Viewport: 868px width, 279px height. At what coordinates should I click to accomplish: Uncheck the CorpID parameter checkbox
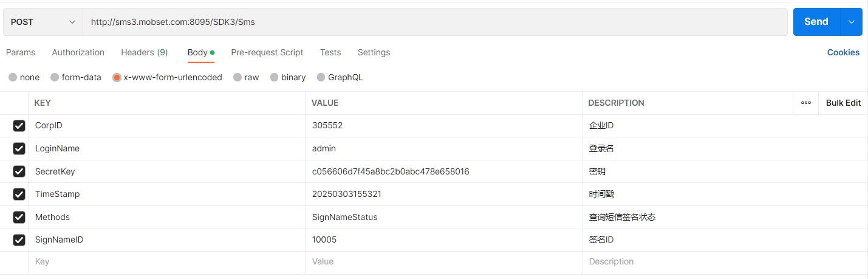[19, 126]
